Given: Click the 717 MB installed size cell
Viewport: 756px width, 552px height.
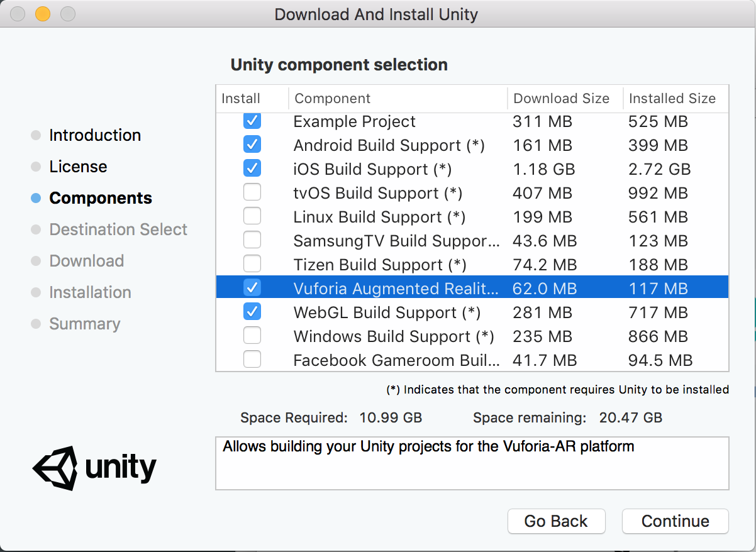Looking at the screenshot, I should coord(658,312).
